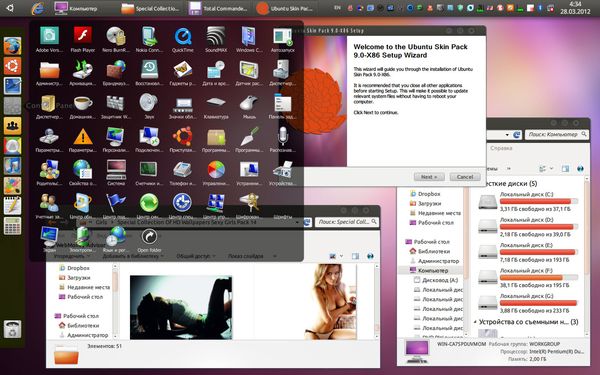Viewport: 600px width, 375px height.
Task: Open Flash Player in the Control Panel grid
Action: click(83, 39)
